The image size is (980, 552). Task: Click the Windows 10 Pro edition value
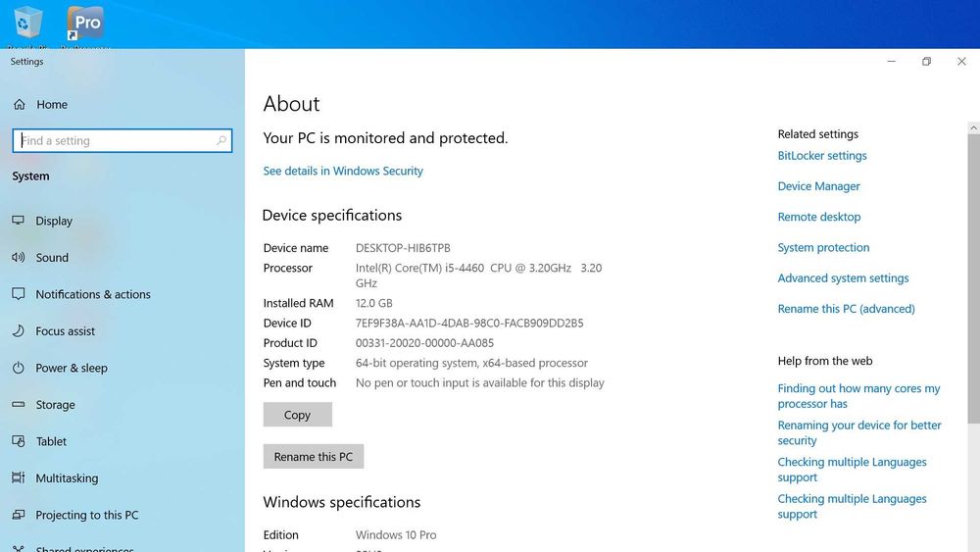click(396, 535)
